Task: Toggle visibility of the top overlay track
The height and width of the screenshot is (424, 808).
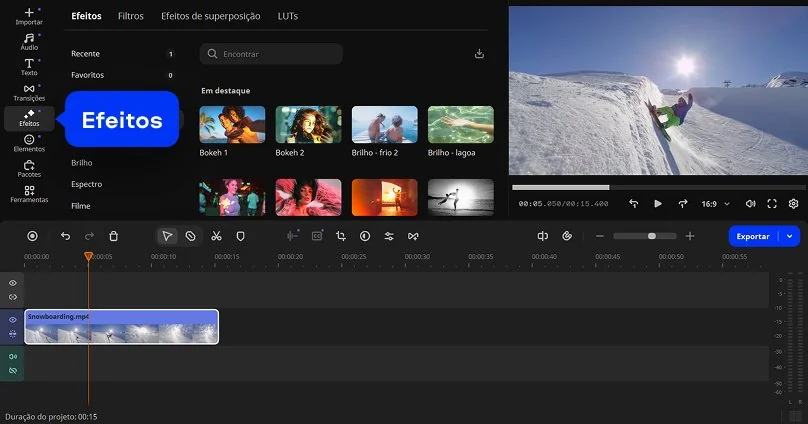Action: pos(13,283)
